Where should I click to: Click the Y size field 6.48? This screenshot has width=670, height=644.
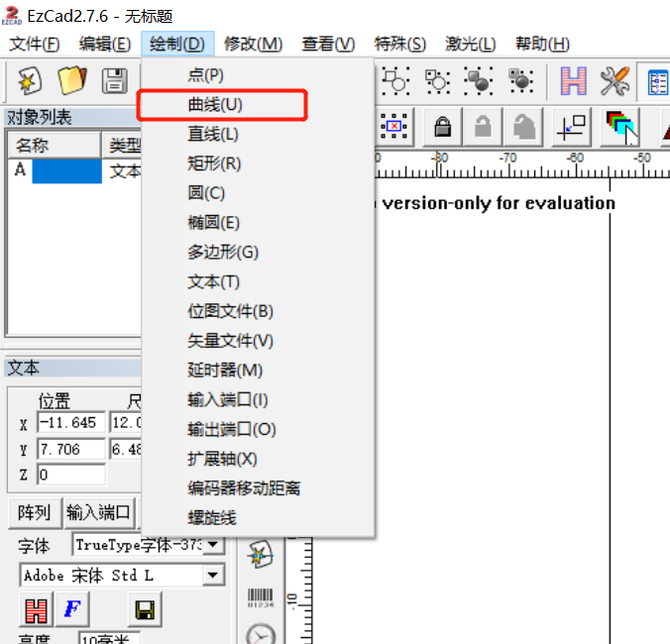(126, 449)
